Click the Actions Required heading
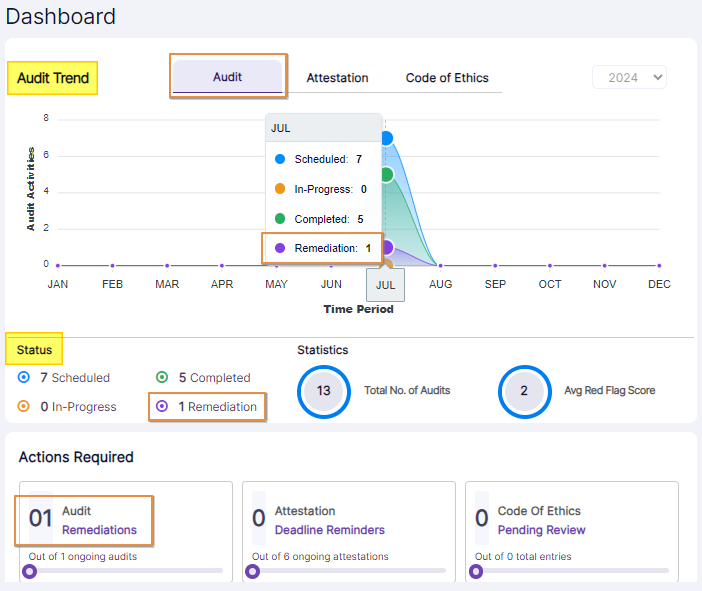The height and width of the screenshot is (591, 702). [76, 457]
